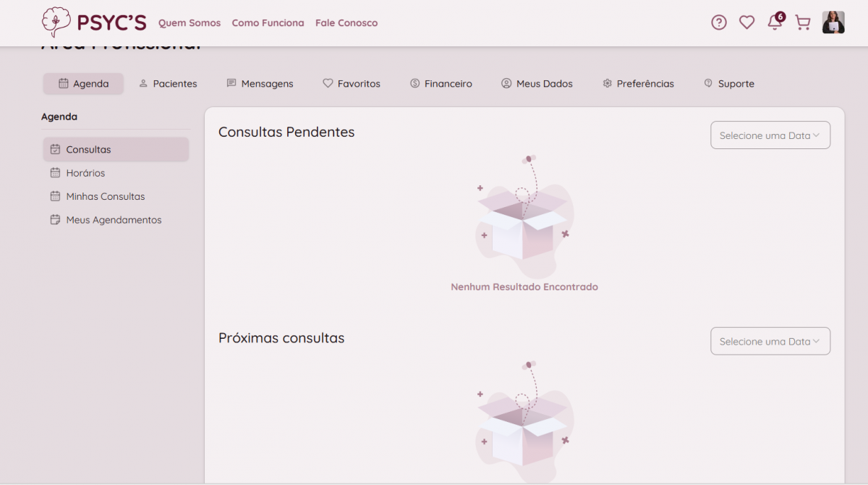This screenshot has height=485, width=868.
Task: Open the Meus Dados tab
Action: (537, 84)
